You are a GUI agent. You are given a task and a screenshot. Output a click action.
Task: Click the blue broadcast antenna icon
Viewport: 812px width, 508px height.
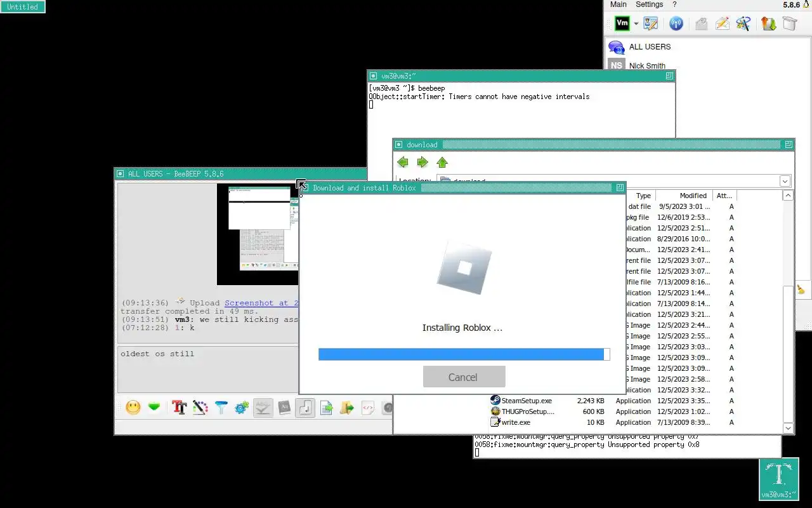[x=676, y=24]
